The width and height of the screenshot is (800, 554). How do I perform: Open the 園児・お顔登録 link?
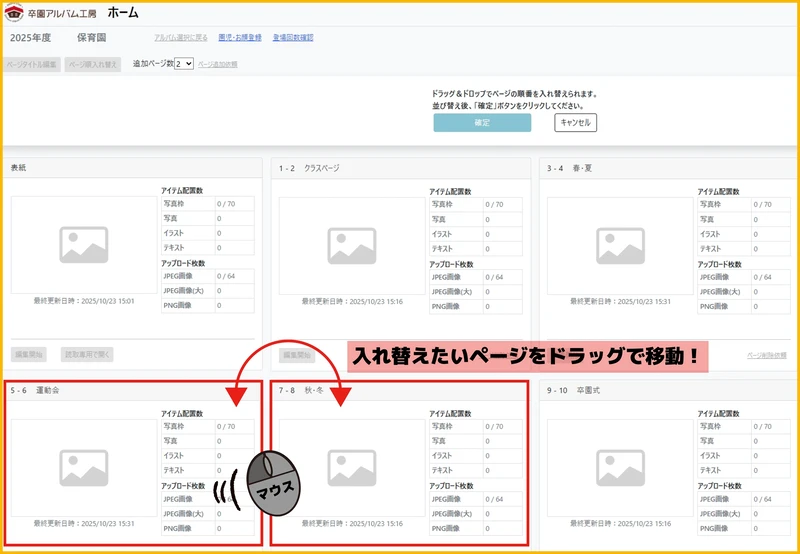(x=240, y=37)
